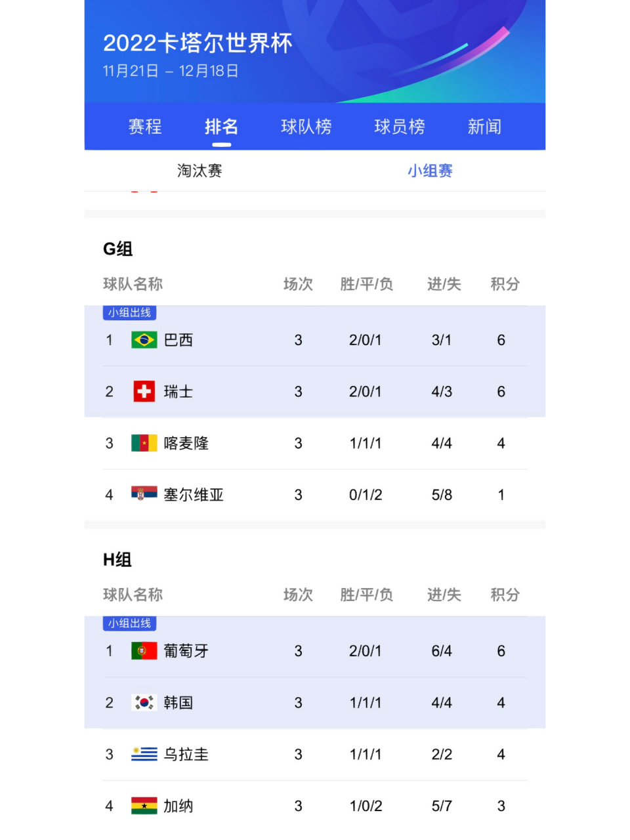This screenshot has width=630, height=840.
Task: Tap the Portugal flag icon
Action: (144, 651)
